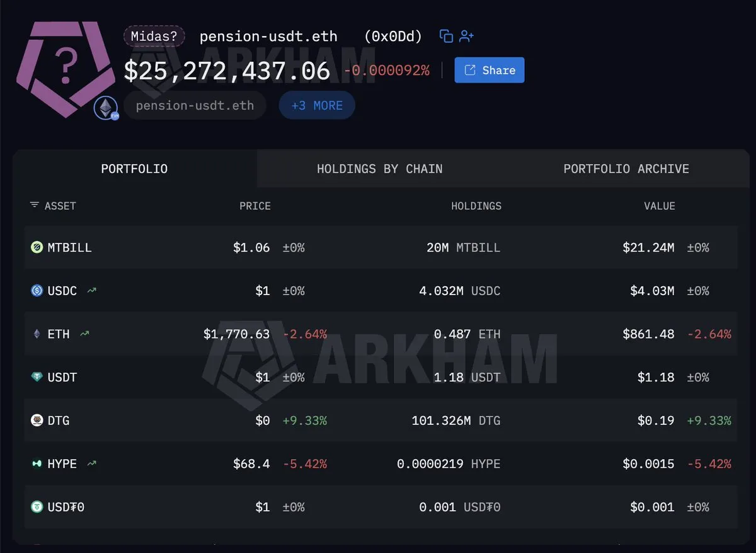The image size is (756, 553).
Task: Click the pension-usdt.eth label chip
Action: [x=195, y=105]
